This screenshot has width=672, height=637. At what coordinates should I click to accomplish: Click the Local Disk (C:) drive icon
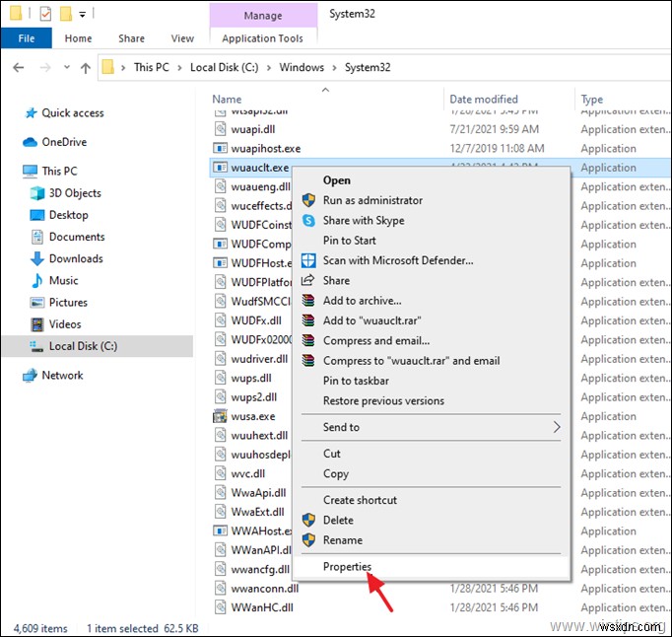(x=36, y=346)
